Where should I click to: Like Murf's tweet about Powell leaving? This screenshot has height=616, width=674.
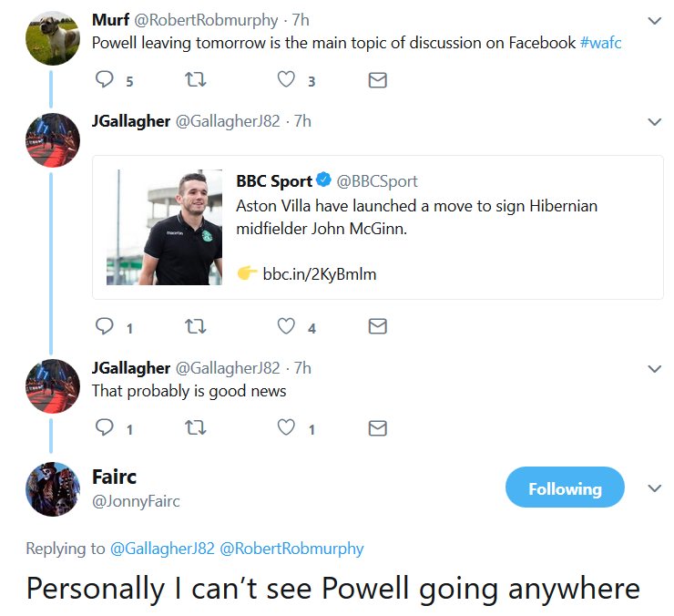[x=286, y=80]
